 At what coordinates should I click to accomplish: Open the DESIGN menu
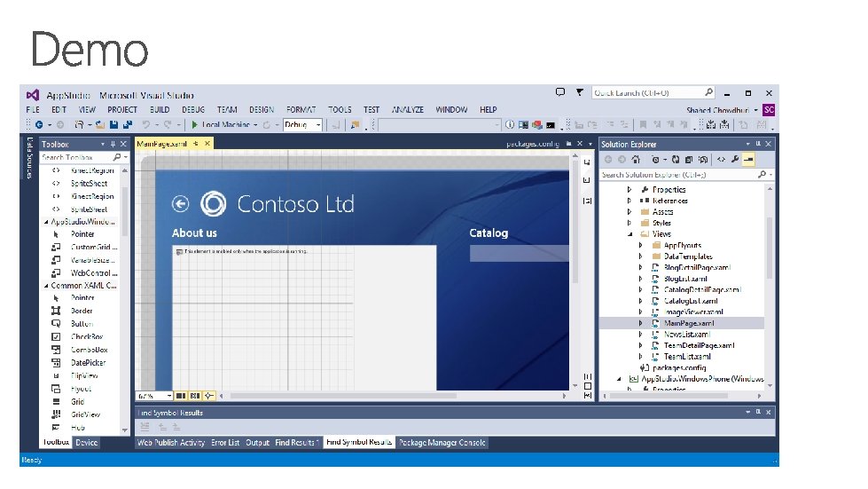tap(262, 110)
